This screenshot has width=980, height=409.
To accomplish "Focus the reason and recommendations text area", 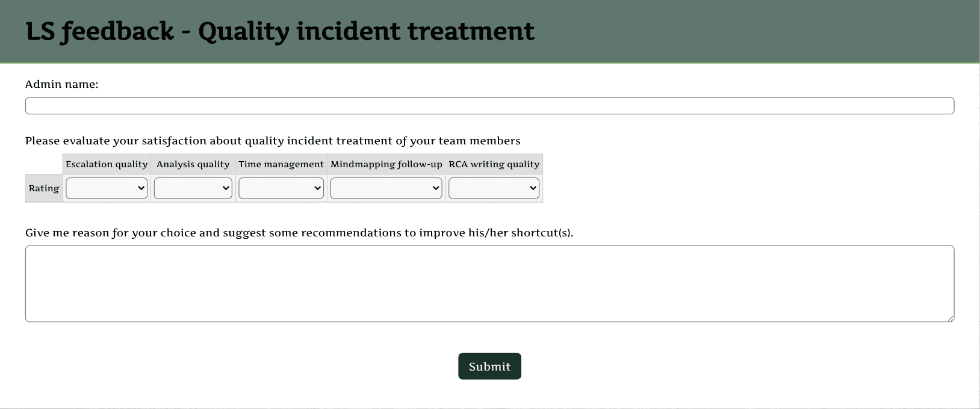I will pyautogui.click(x=489, y=283).
